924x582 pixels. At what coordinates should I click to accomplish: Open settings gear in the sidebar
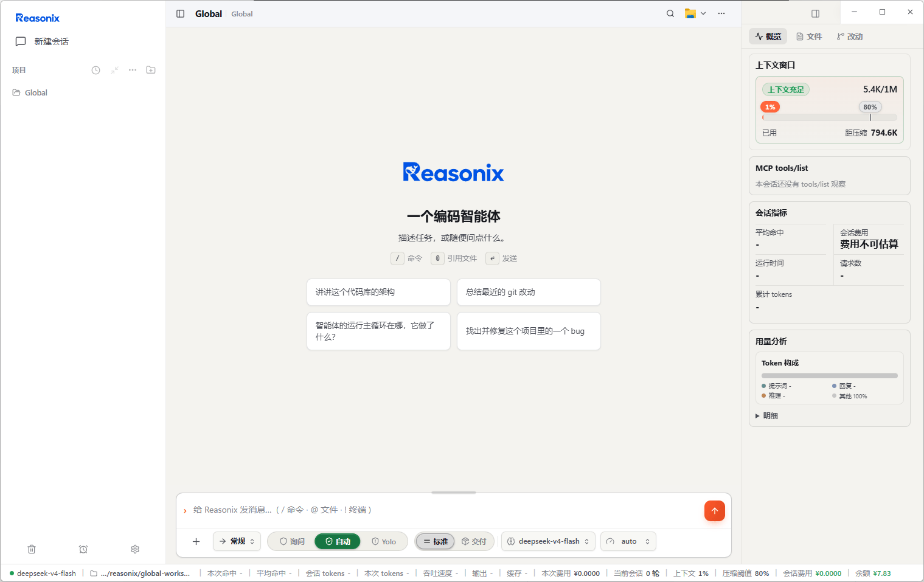135,549
